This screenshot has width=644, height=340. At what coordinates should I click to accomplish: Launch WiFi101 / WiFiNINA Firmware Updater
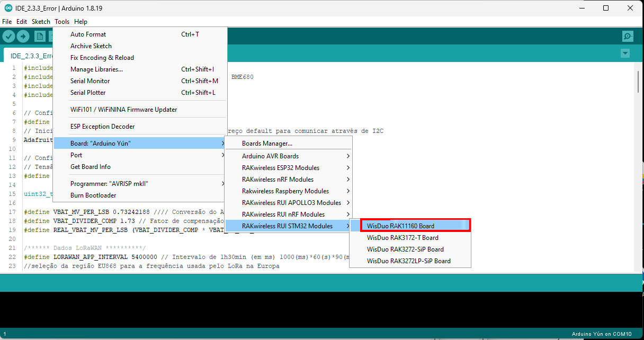click(x=140, y=110)
